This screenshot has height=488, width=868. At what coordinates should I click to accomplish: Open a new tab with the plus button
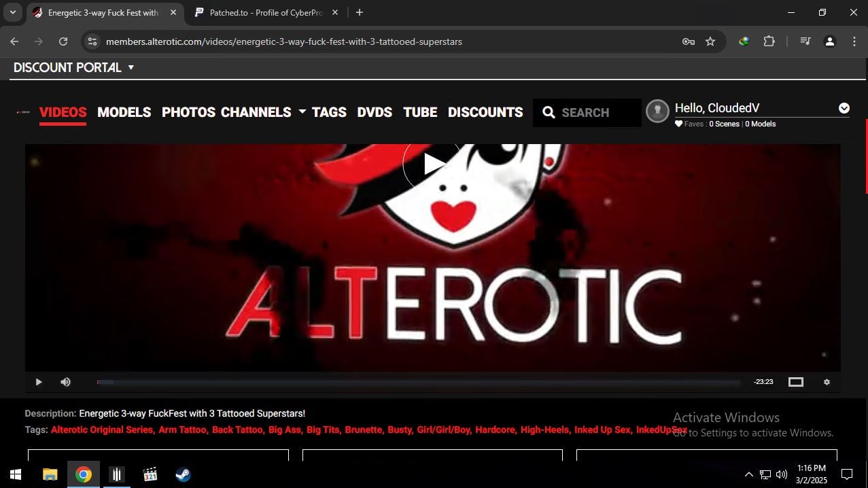point(359,12)
